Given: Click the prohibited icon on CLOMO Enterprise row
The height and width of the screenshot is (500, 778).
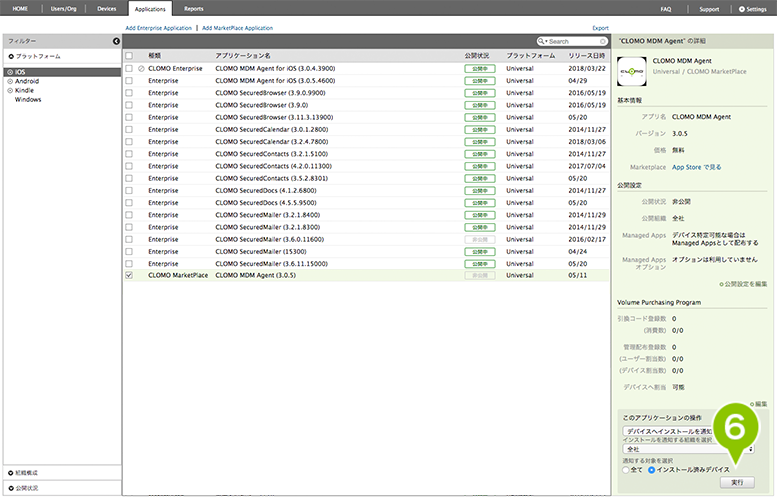Looking at the screenshot, I should pos(141,68).
